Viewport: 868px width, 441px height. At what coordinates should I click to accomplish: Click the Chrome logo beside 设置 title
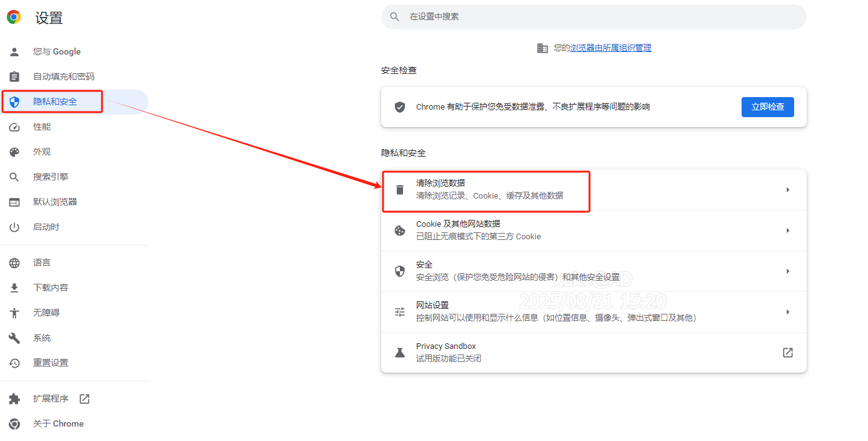14,18
